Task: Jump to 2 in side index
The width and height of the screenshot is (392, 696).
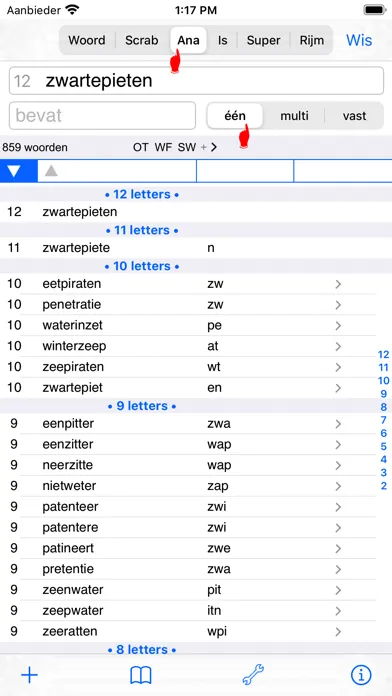Action: [x=384, y=486]
